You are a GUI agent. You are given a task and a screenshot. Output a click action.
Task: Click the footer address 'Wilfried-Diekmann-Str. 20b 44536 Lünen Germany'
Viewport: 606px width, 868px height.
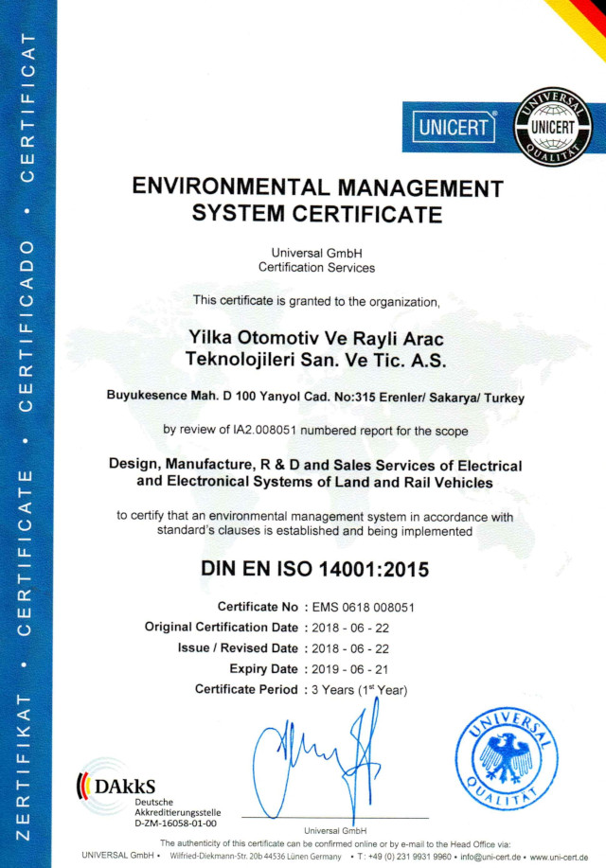click(x=256, y=857)
